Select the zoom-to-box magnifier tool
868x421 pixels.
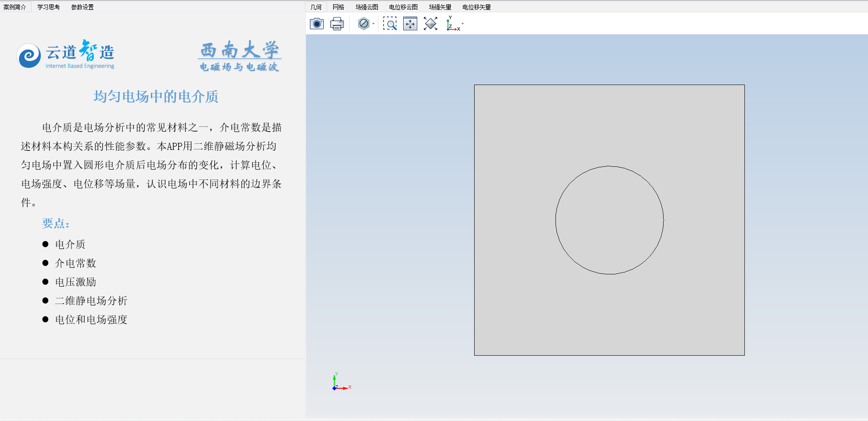[x=390, y=23]
